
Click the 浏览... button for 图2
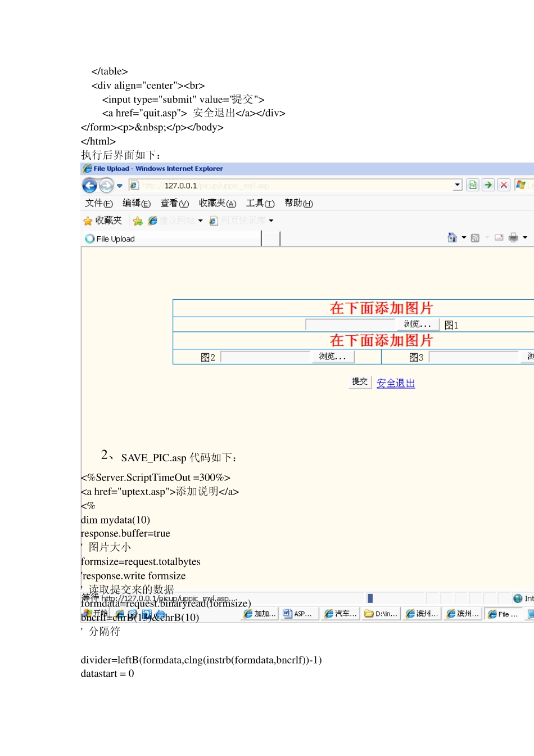(333, 357)
